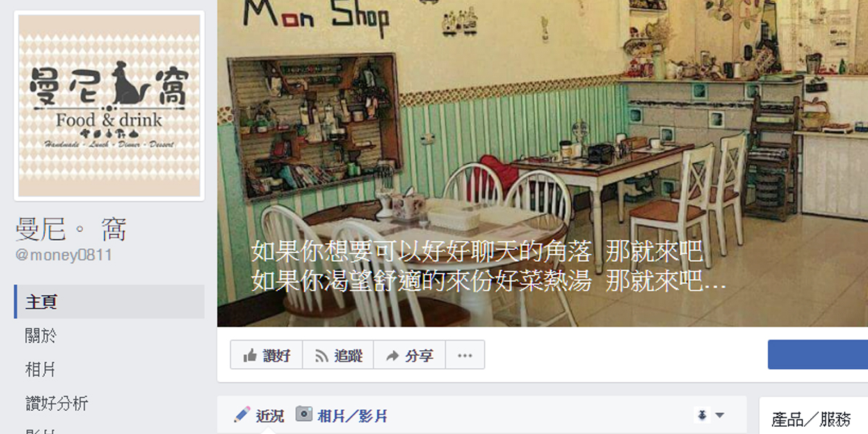The width and height of the screenshot is (868, 434).
Task: Click the share arrow icon beside 分享
Action: tap(392, 356)
